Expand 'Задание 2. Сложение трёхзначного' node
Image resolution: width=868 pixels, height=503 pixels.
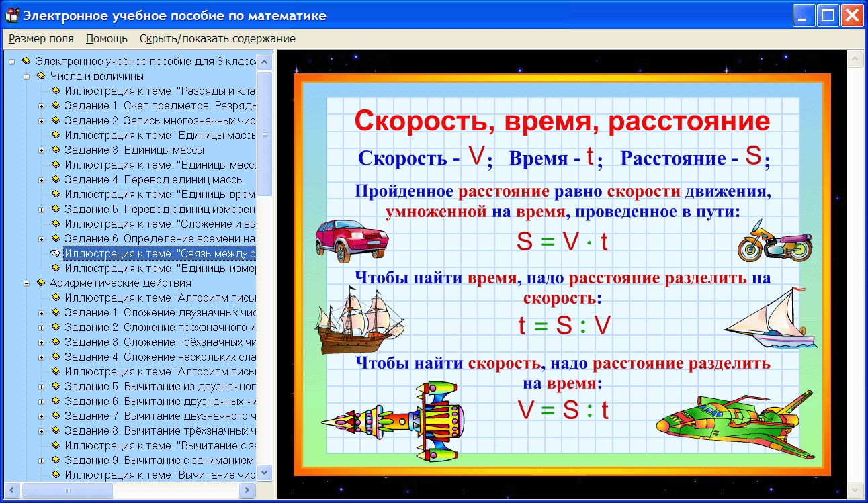coord(42,328)
